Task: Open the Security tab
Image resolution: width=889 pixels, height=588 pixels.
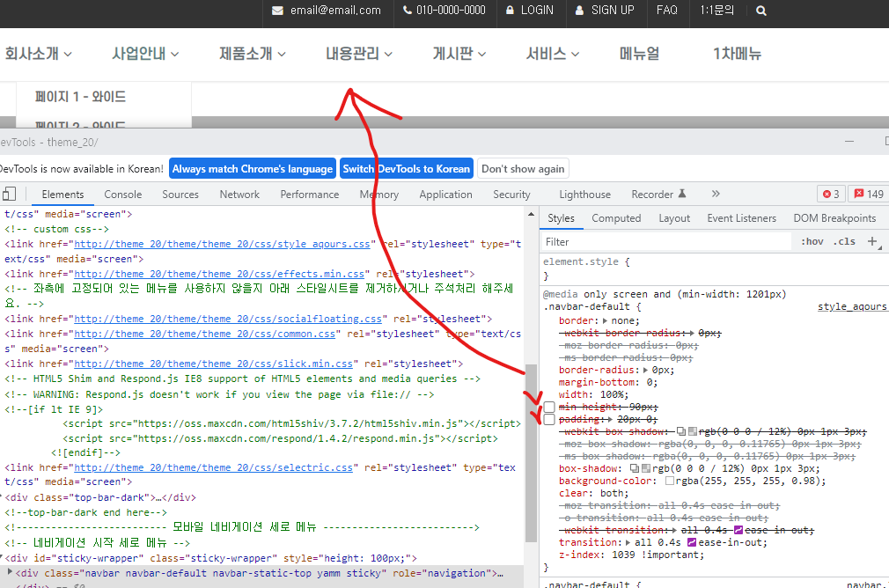Action: [511, 195]
